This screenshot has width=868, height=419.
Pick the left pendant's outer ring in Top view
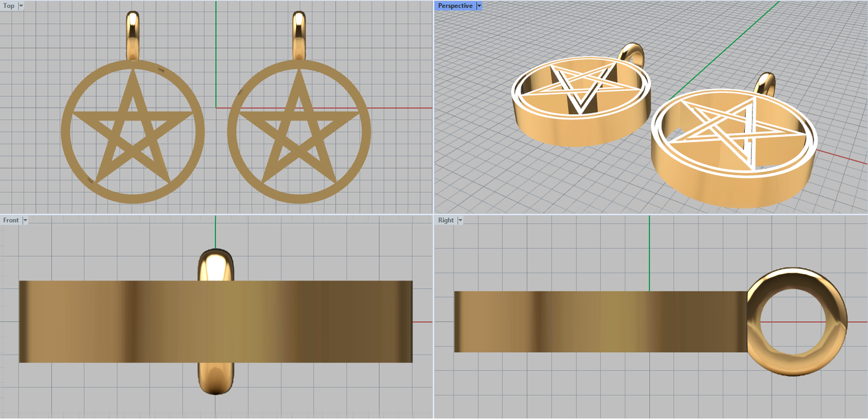click(x=65, y=132)
